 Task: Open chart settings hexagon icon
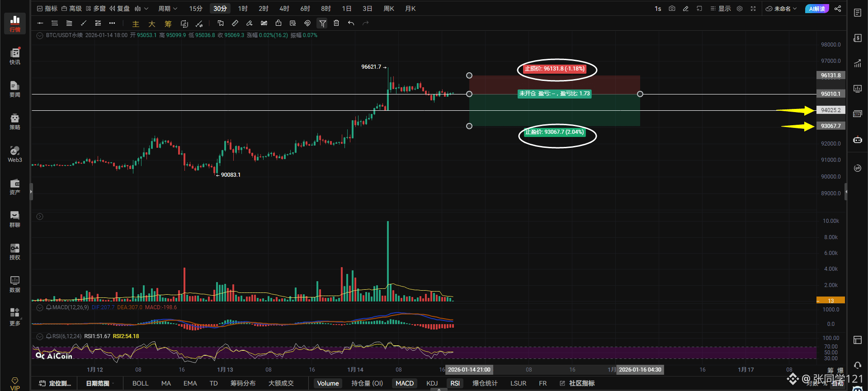[x=740, y=9]
